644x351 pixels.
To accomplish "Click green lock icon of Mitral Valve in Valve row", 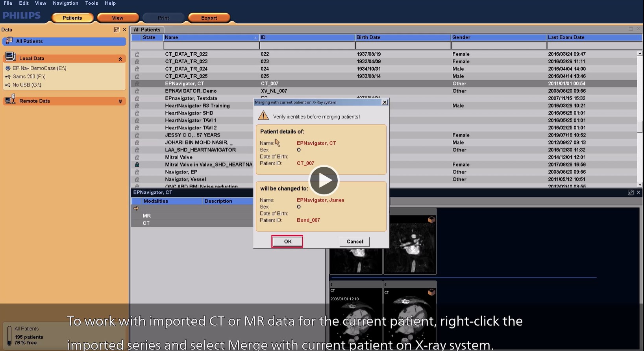I will click(x=137, y=164).
